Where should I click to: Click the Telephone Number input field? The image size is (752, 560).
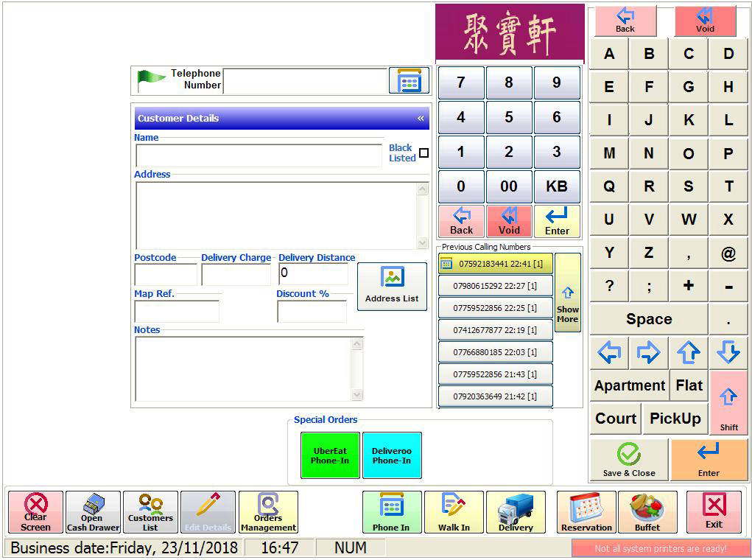click(x=305, y=80)
